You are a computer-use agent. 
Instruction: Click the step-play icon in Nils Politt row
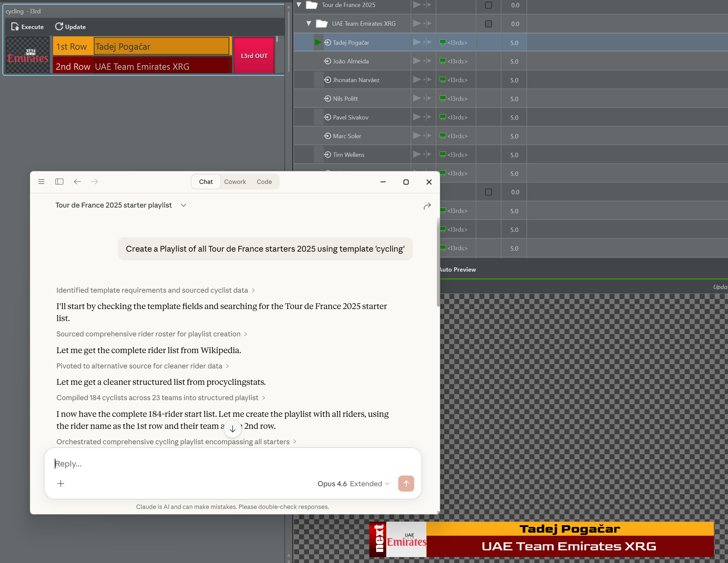[x=428, y=98]
